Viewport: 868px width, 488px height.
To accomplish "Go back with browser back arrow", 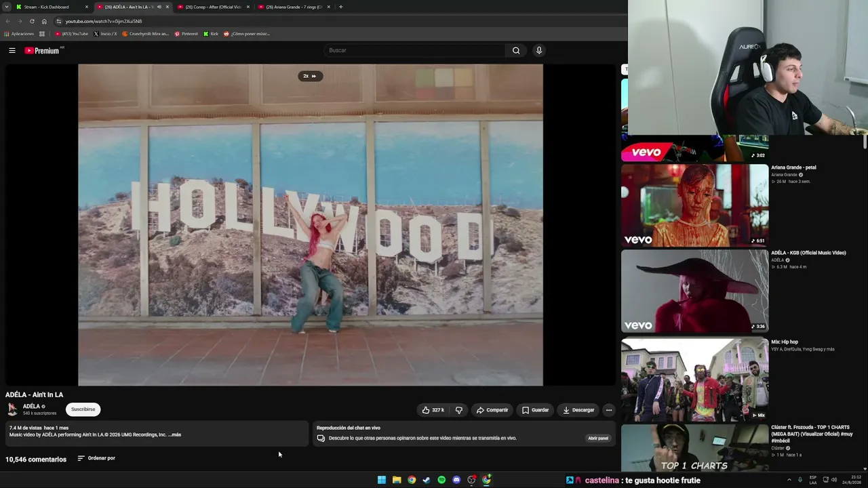I will [x=7, y=21].
